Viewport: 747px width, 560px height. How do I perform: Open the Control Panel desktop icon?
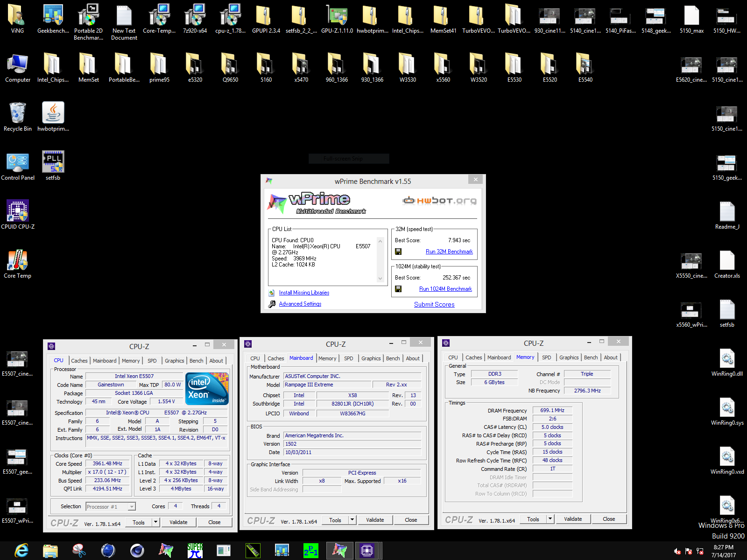coord(18,166)
